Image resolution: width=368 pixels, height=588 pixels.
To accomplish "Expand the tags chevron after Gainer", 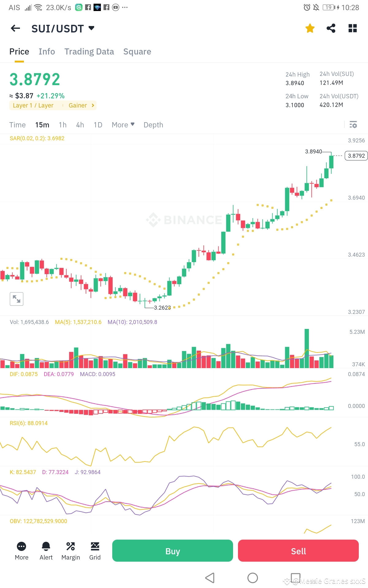I will pyautogui.click(x=93, y=105).
